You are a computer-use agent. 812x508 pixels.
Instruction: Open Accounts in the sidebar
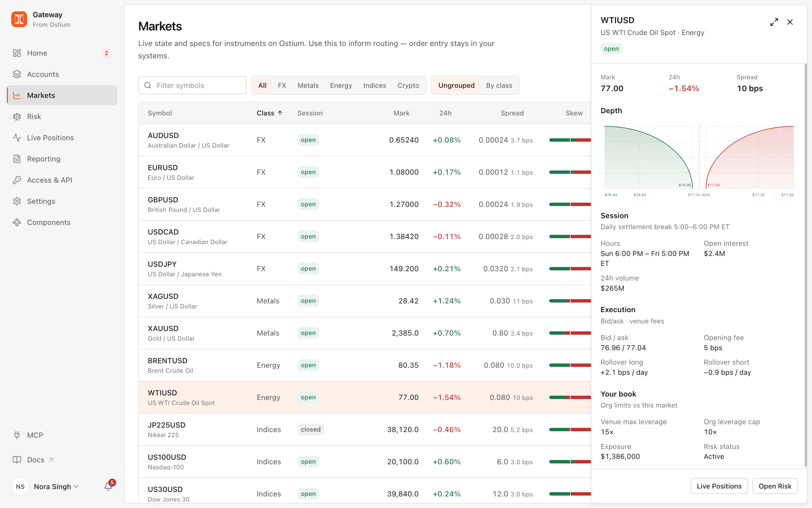[62, 74]
